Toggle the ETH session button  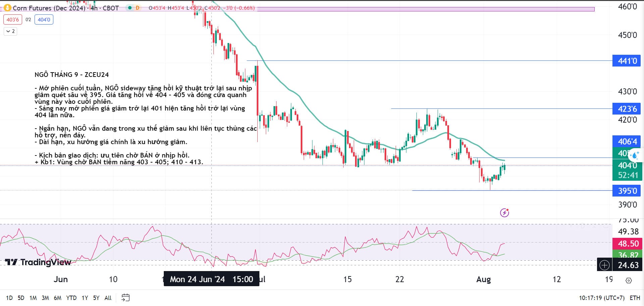point(635,298)
